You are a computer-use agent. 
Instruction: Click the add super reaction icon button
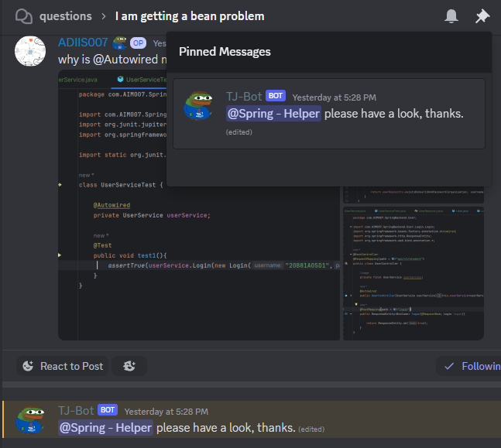[x=129, y=366]
